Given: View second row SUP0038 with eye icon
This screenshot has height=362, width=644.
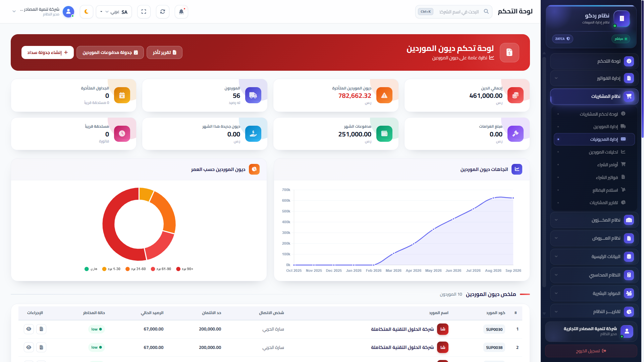Looking at the screenshot, I should click(x=29, y=347).
